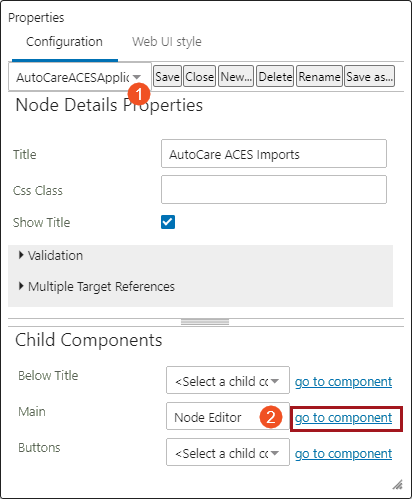Click into the Css Class field
412x499 pixels.
coord(274,190)
